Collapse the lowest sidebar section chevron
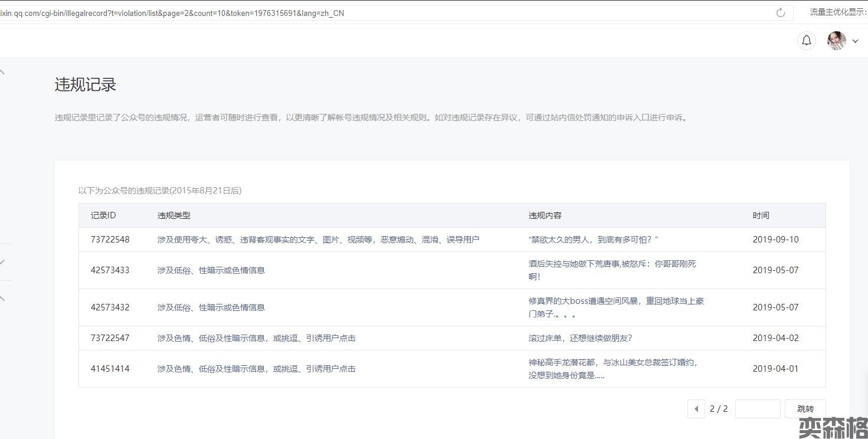This screenshot has height=439, width=868. [3, 299]
